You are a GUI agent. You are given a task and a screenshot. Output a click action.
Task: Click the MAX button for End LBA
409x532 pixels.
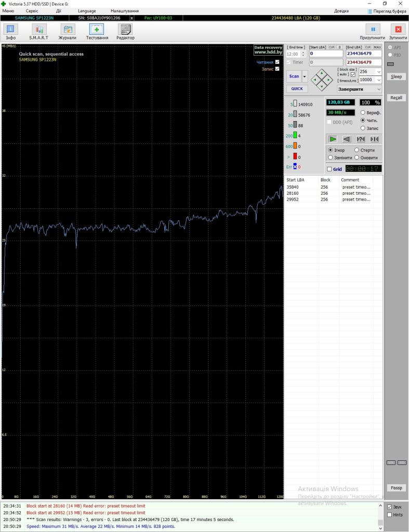coord(377,47)
